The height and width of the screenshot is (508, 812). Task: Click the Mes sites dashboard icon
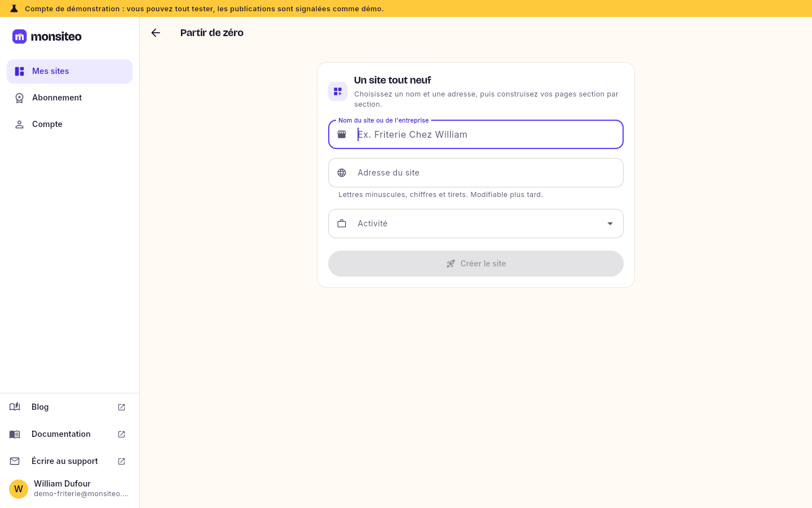point(19,71)
